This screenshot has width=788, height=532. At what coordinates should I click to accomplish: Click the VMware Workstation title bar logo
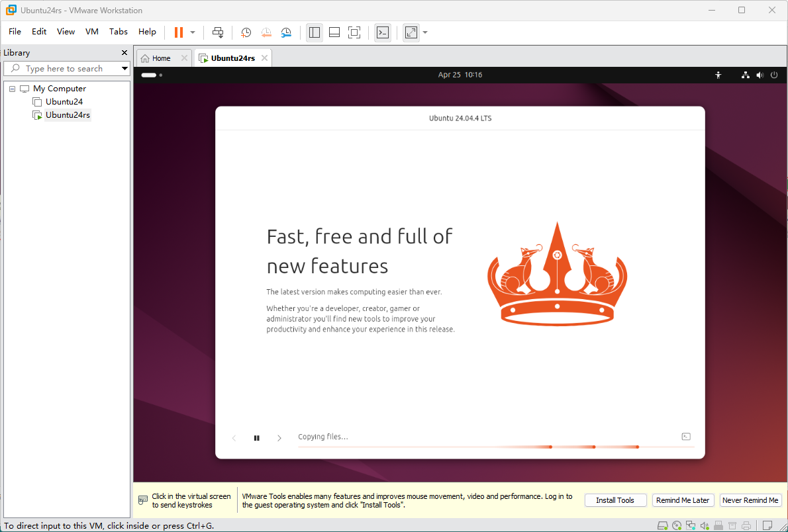pyautogui.click(x=11, y=10)
